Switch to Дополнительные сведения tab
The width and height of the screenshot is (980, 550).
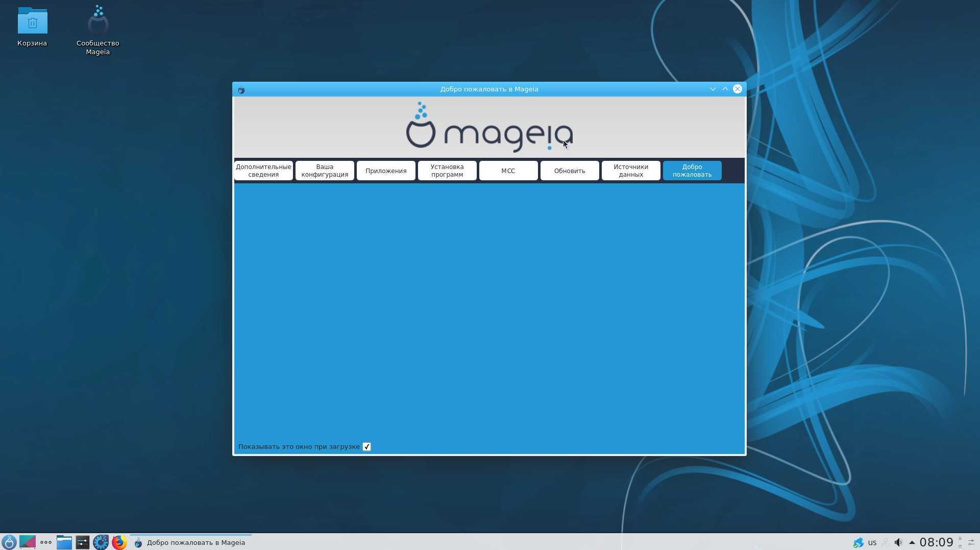(x=263, y=171)
